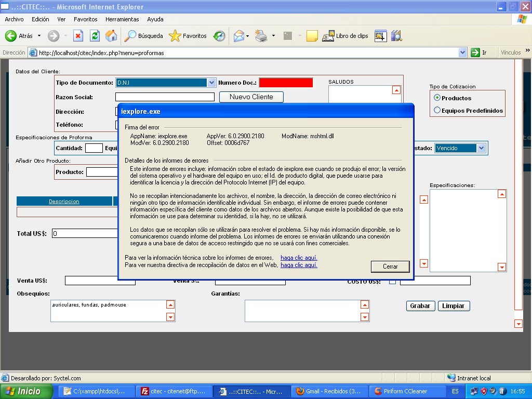Click the screen capture toolbar icon
The width and height of the screenshot is (532, 399).
pyautogui.click(x=380, y=36)
